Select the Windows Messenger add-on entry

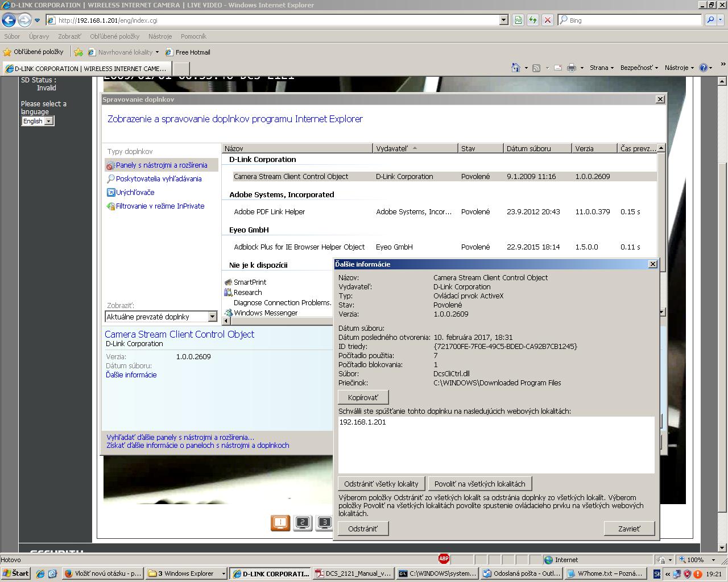266,313
